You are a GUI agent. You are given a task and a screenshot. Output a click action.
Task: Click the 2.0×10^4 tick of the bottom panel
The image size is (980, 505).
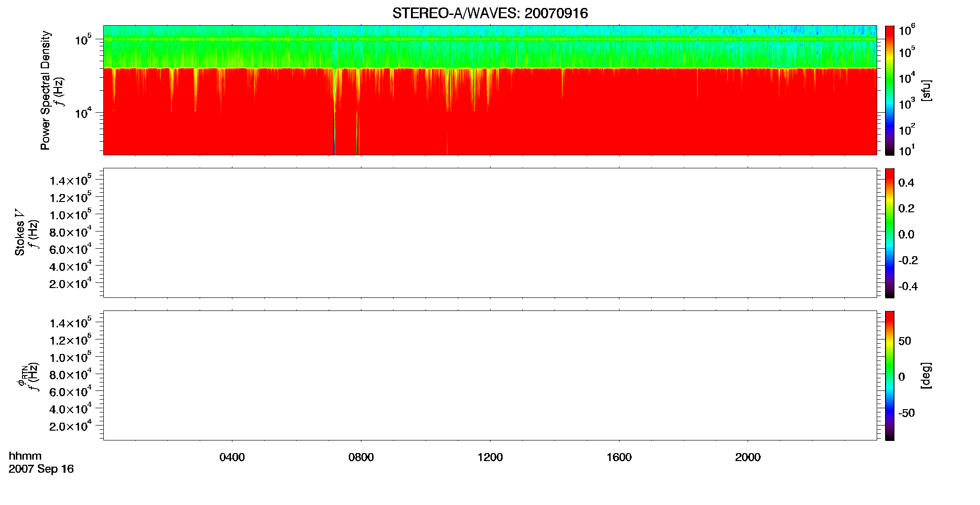(70, 426)
